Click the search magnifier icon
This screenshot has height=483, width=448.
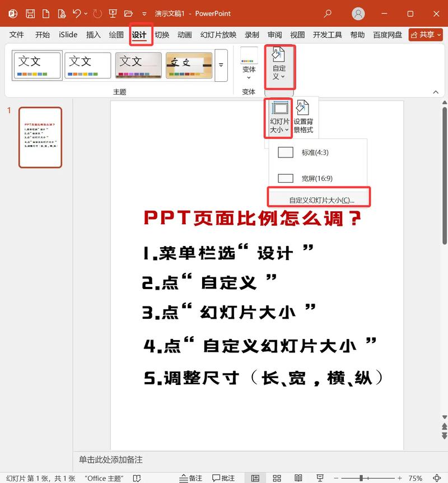(328, 13)
